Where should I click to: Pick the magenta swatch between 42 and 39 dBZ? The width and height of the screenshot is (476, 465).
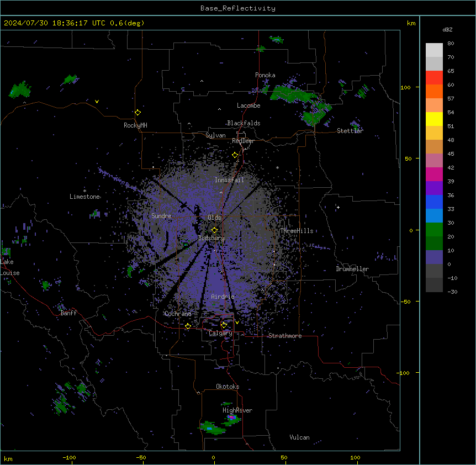(x=434, y=175)
